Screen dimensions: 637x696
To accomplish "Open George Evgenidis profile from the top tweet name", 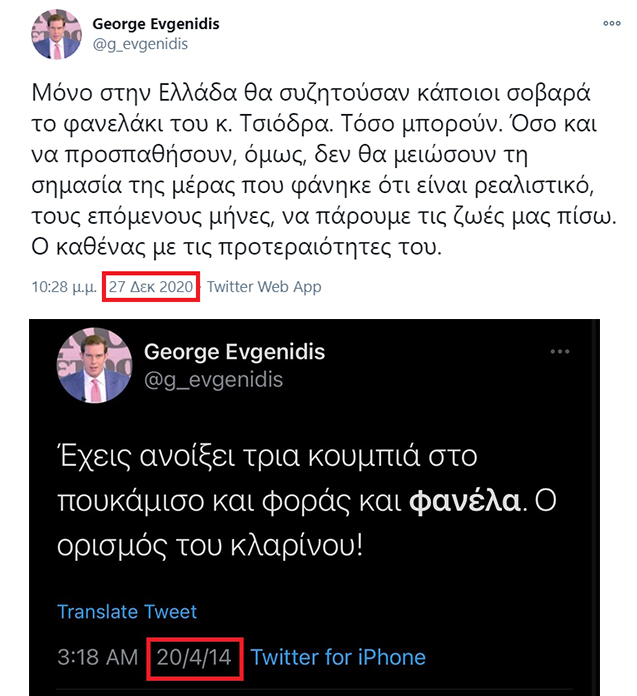I will [156, 24].
